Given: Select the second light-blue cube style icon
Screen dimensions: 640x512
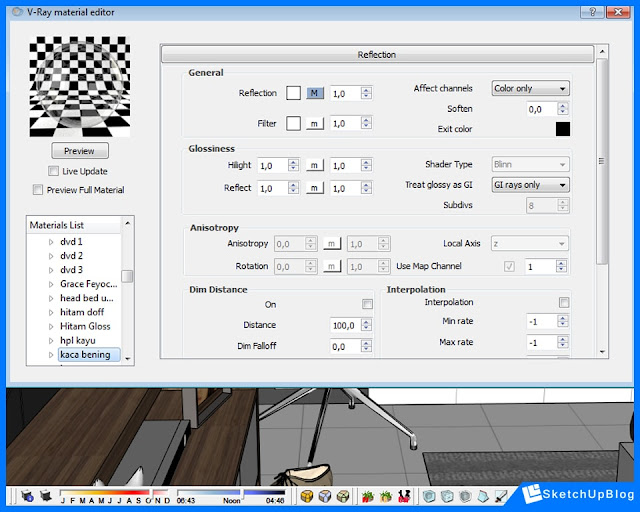Looking at the screenshot, I should [x=447, y=496].
